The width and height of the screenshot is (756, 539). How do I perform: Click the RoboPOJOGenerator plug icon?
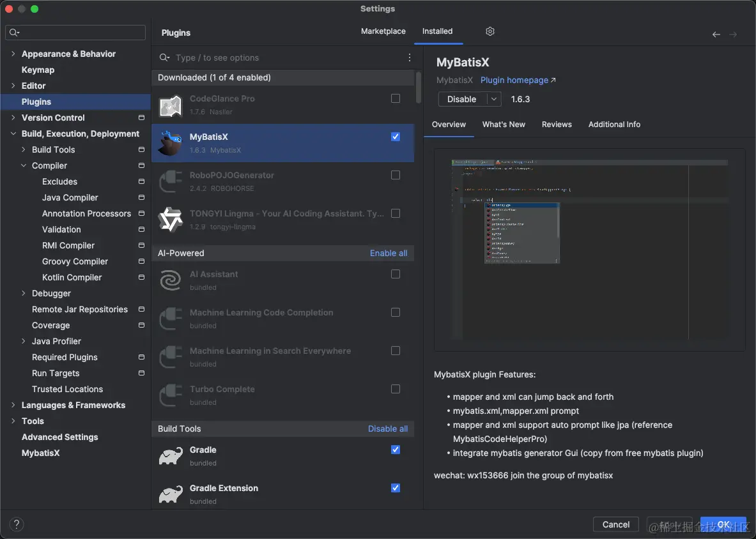coord(171,182)
